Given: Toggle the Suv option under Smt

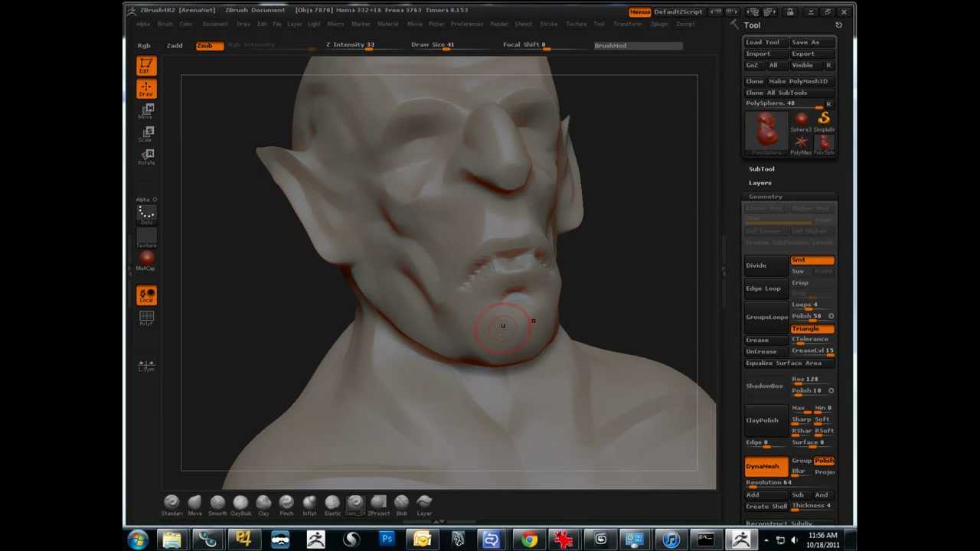Looking at the screenshot, I should 801,272.
